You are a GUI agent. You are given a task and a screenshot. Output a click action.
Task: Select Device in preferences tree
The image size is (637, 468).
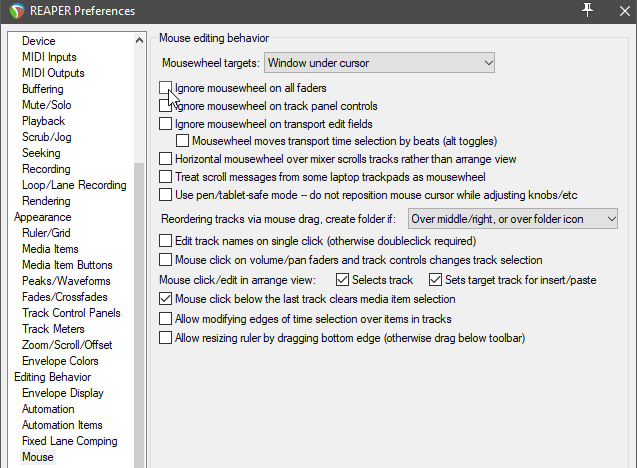point(39,41)
